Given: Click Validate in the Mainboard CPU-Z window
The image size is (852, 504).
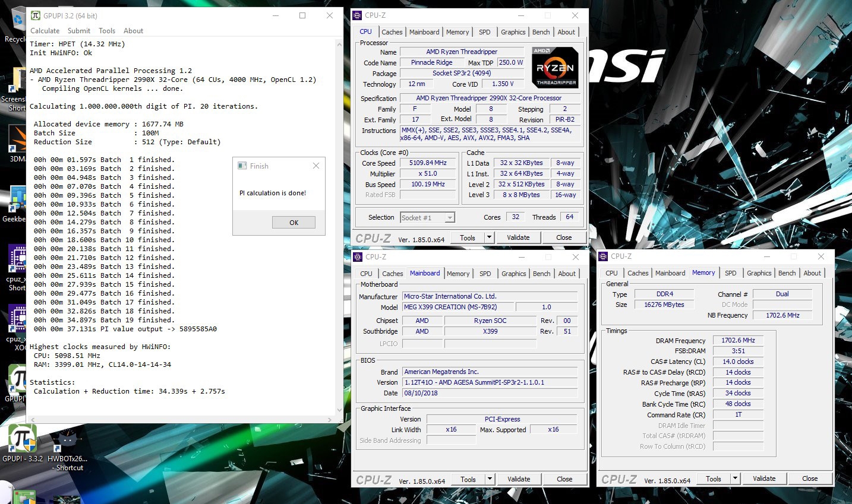Looking at the screenshot, I should [519, 479].
